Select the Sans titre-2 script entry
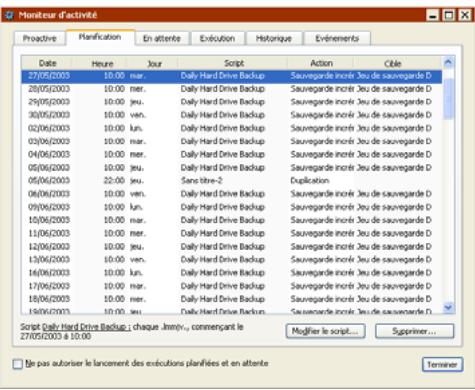The width and height of the screenshot is (475, 390). click(201, 181)
